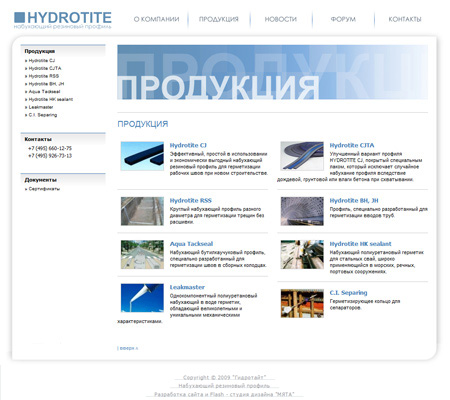The image size is (450, 400).
Task: Click the large ПРОДУКЦИЯ banner image
Action: [272, 72]
